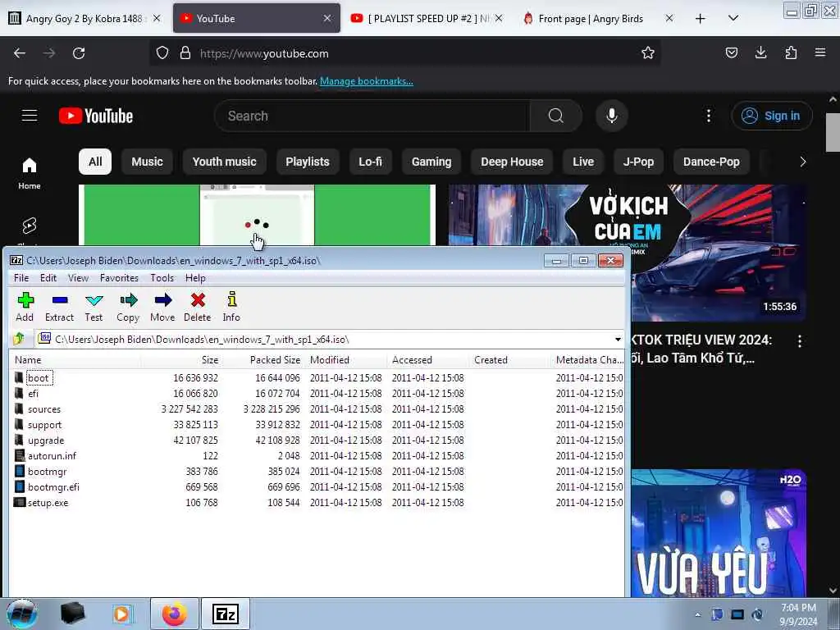Image resolution: width=840 pixels, height=630 pixels.
Task: Extract files using the Extract toolbar icon
Action: [x=59, y=307]
